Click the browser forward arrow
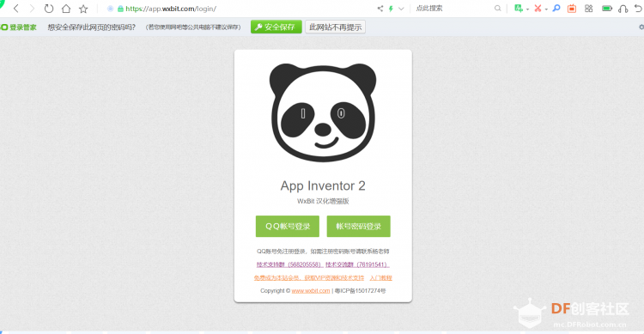 click(32, 9)
